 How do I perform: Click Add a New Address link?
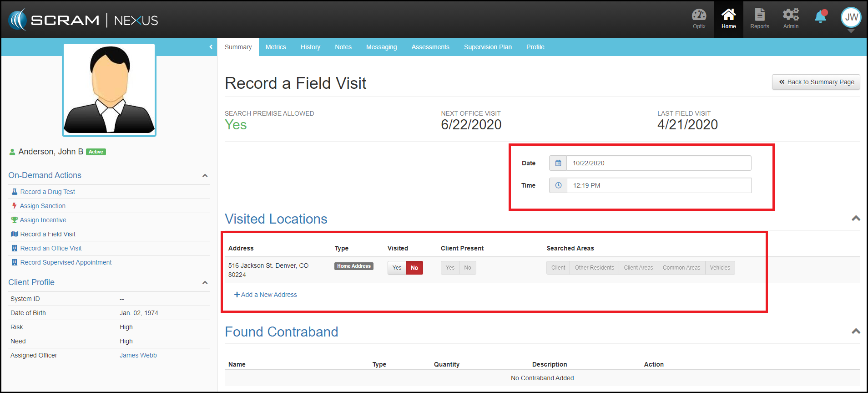(266, 295)
